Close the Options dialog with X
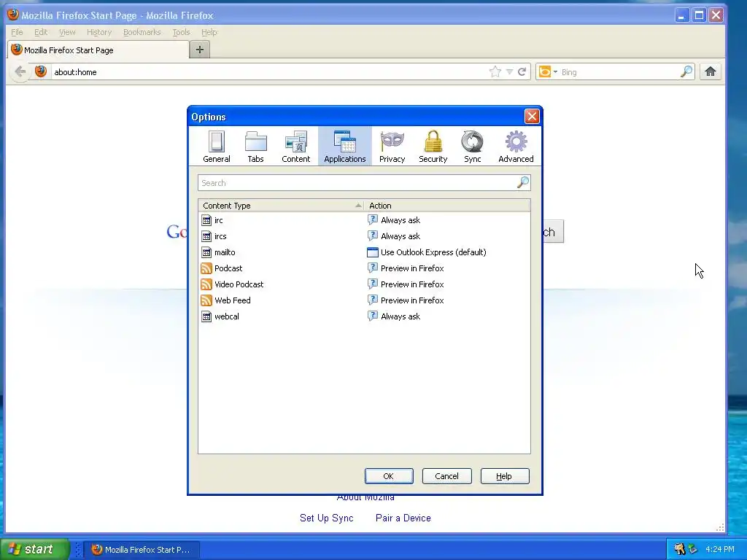 coord(532,116)
